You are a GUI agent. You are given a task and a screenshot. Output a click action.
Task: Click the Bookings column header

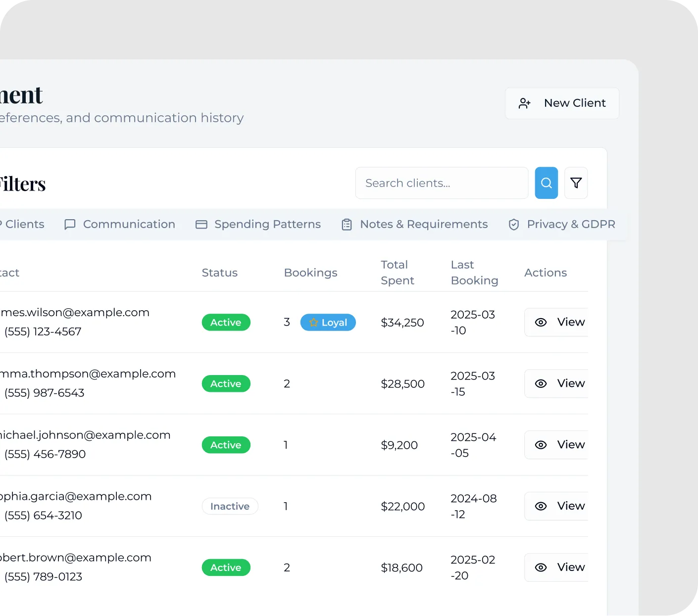tap(311, 273)
